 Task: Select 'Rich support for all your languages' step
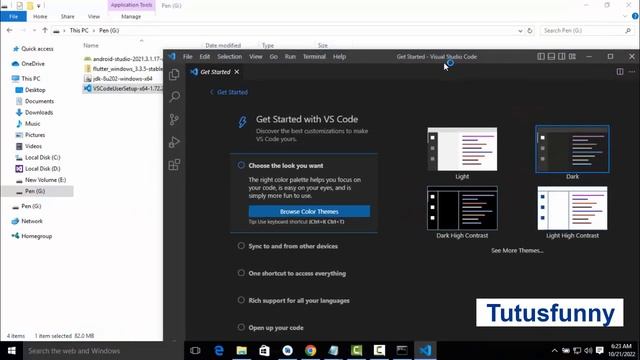[x=299, y=300]
